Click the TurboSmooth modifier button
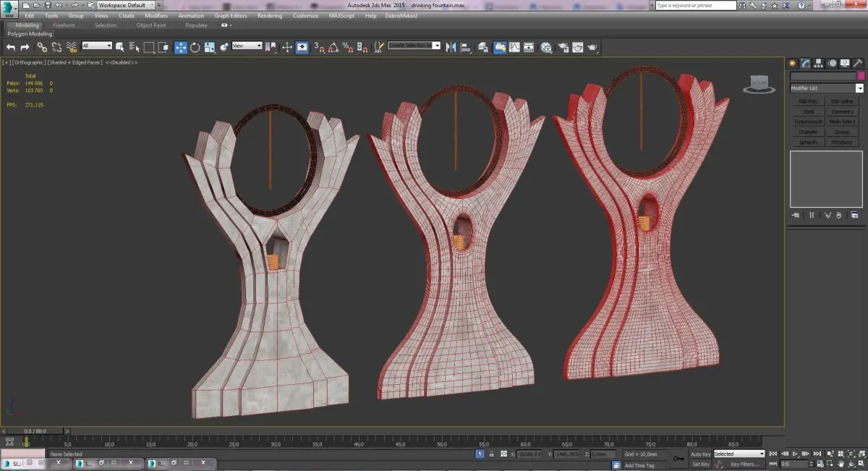The image size is (868, 471). click(x=808, y=122)
